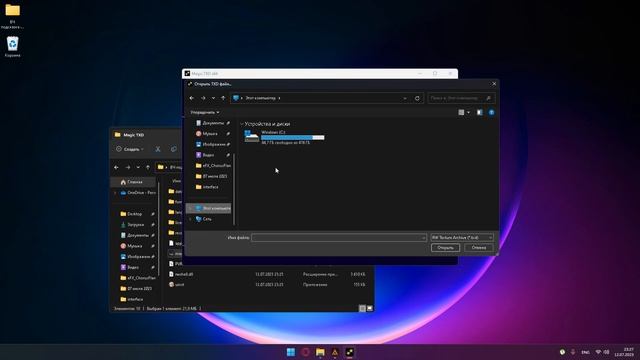
Task: Open the RW Texture Archive file type dropdown
Action: pyautogui.click(x=462, y=238)
